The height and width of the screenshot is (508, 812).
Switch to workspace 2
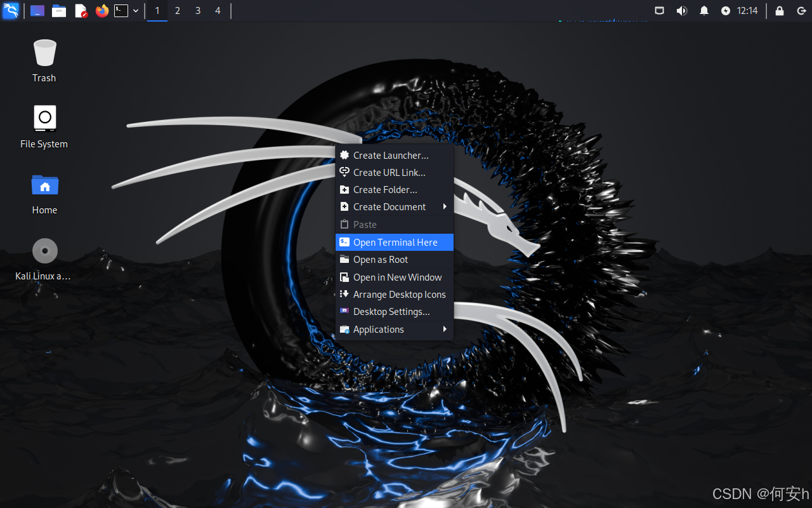(x=178, y=11)
